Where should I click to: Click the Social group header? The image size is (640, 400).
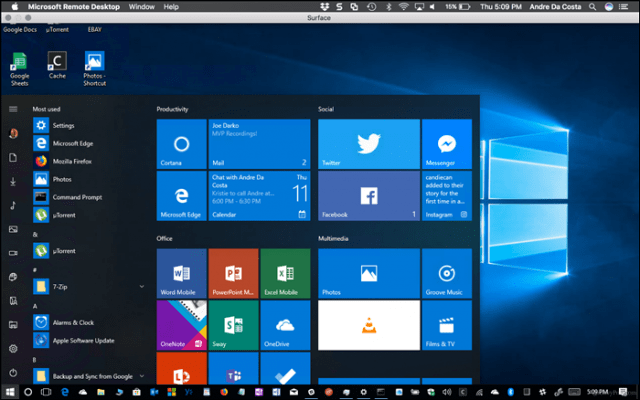click(326, 109)
